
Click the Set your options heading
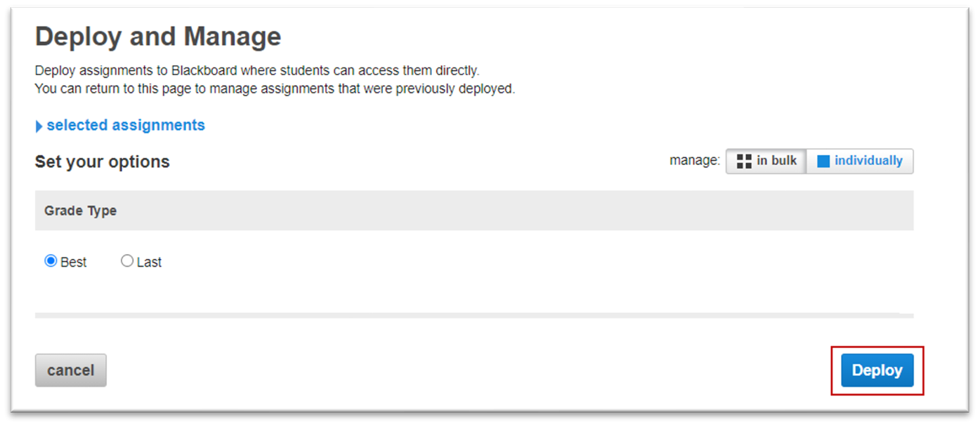coord(103,161)
